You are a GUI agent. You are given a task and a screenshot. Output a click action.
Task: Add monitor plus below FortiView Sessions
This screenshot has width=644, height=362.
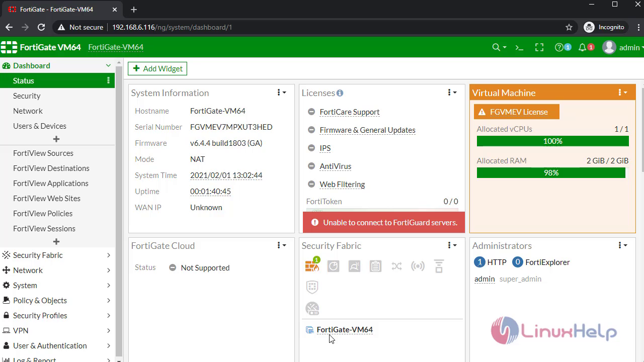point(56,241)
